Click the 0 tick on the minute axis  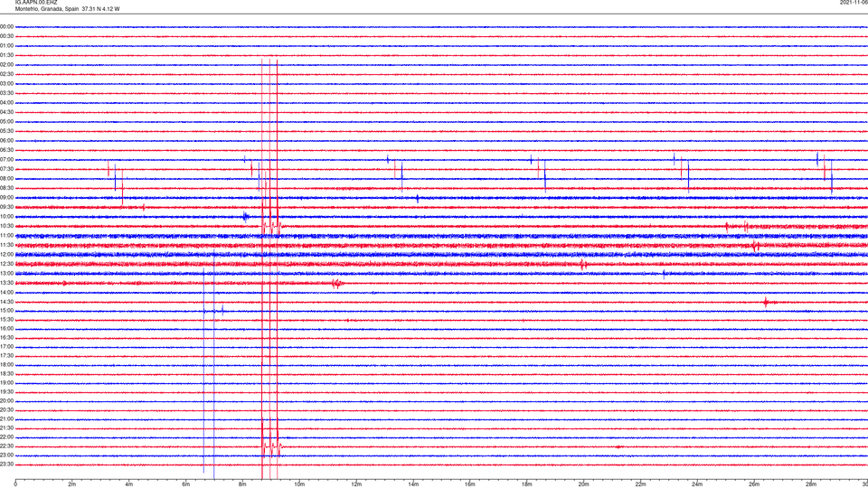15,484
